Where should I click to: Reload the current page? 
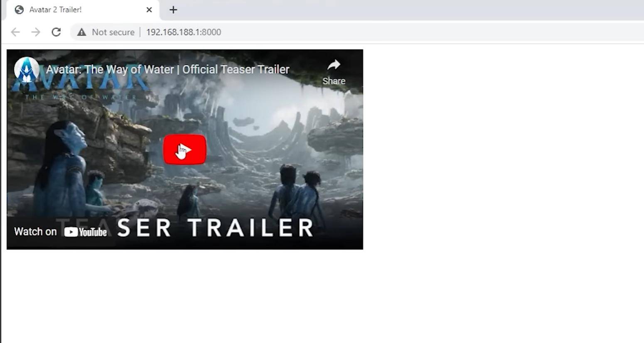pos(56,32)
